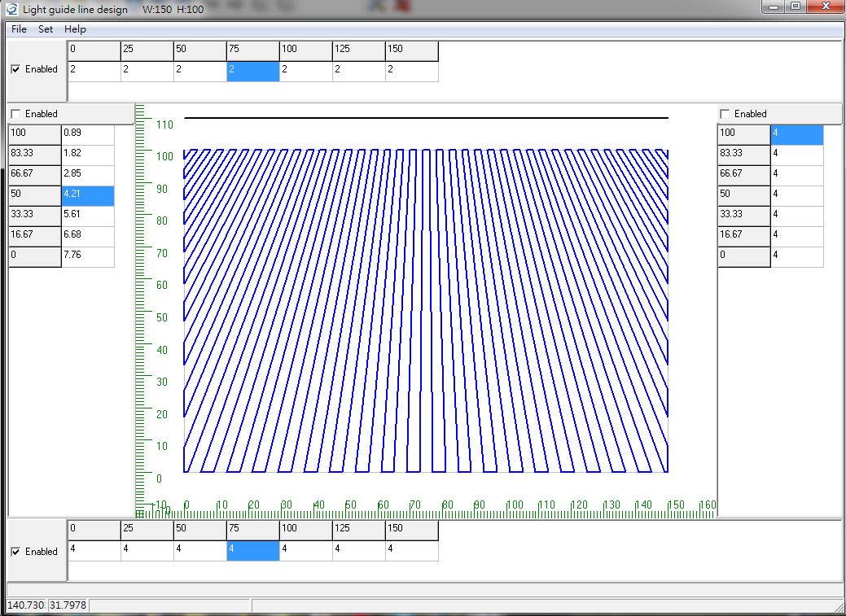The height and width of the screenshot is (616, 846).
Task: Click inside the blue light guide pattern
Action: (x=426, y=311)
